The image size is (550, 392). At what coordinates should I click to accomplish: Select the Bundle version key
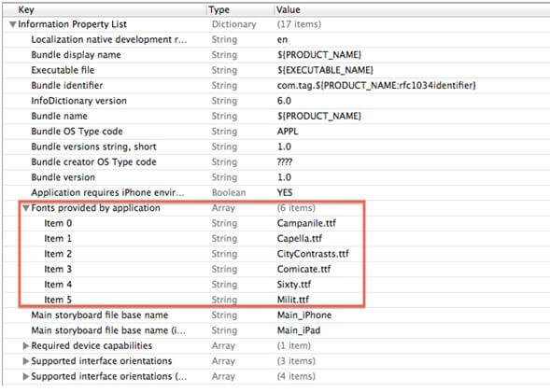pos(63,177)
